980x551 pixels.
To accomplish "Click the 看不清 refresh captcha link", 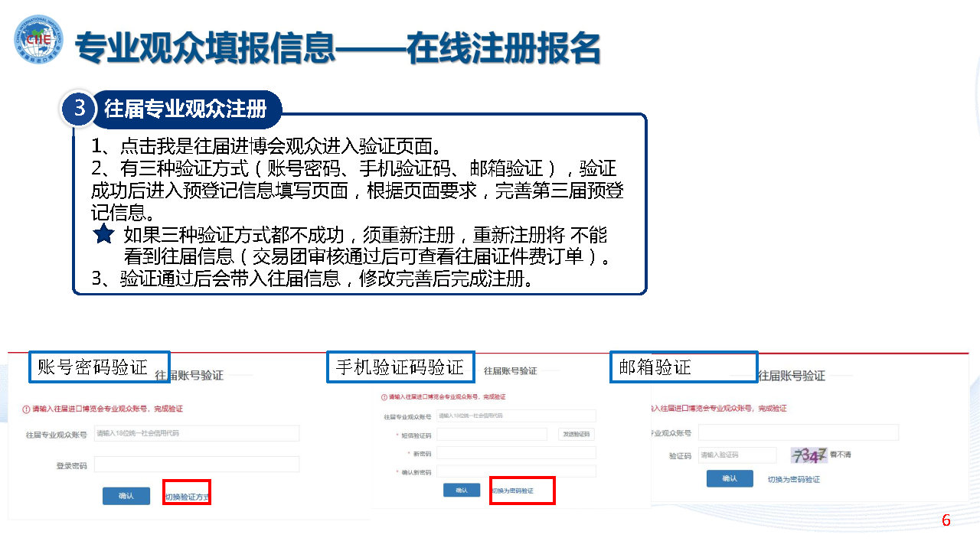I will [x=841, y=455].
